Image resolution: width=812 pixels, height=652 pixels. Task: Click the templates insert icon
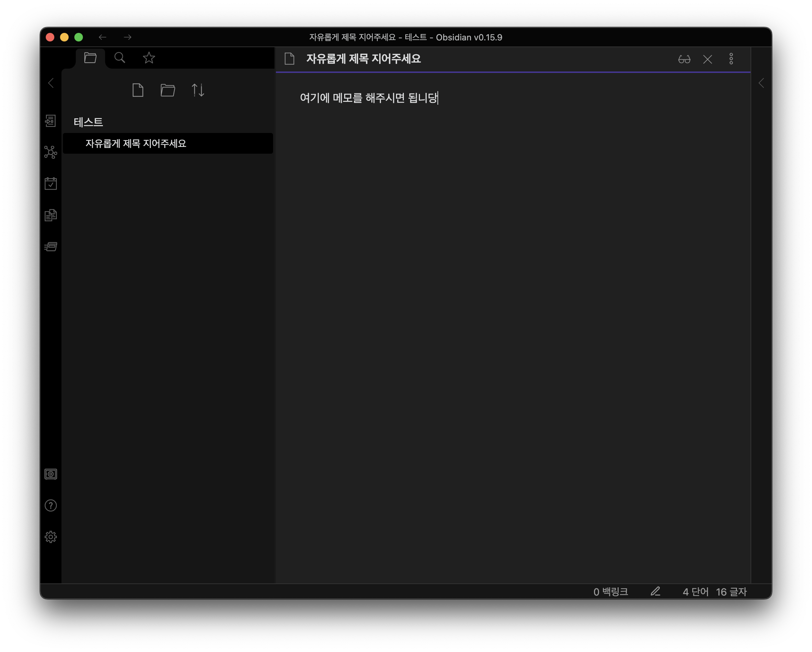tap(50, 215)
